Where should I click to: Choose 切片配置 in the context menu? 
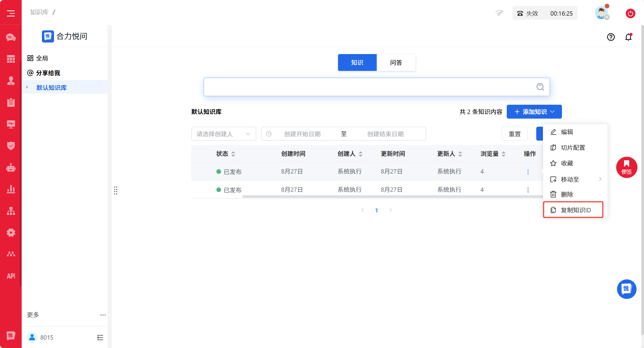coord(573,148)
